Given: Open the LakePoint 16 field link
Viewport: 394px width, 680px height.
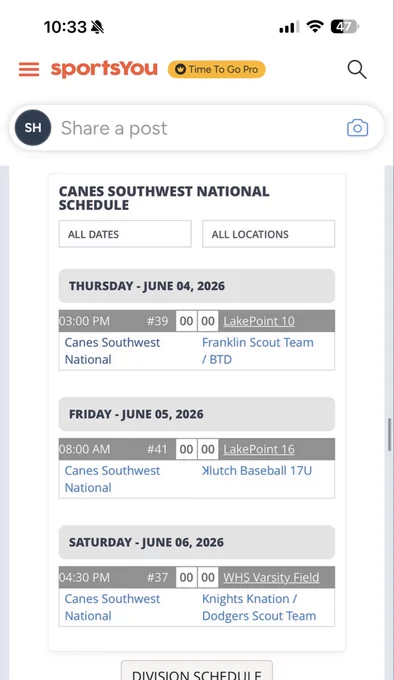Looking at the screenshot, I should (x=259, y=449).
